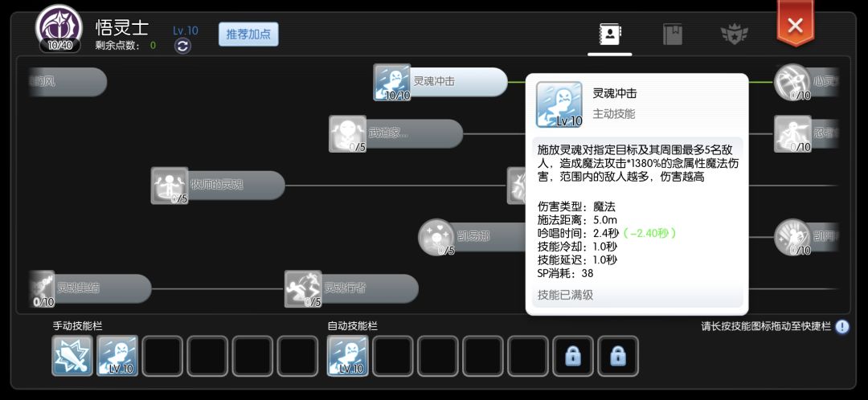Select 灵魂冲击 in auto skill bar
The width and height of the screenshot is (868, 400).
coord(347,356)
